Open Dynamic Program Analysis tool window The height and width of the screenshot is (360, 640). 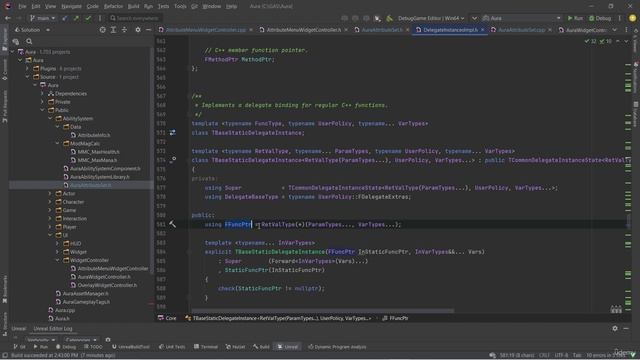click(337, 347)
